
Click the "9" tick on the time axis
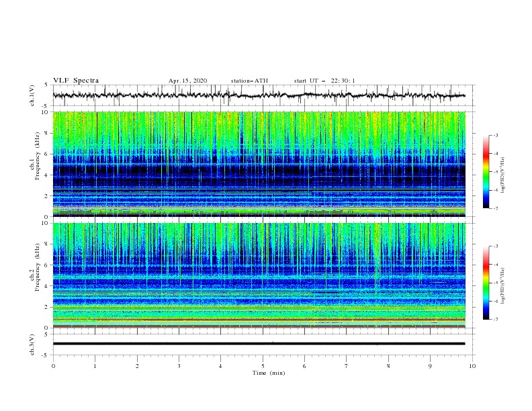tap(430, 366)
